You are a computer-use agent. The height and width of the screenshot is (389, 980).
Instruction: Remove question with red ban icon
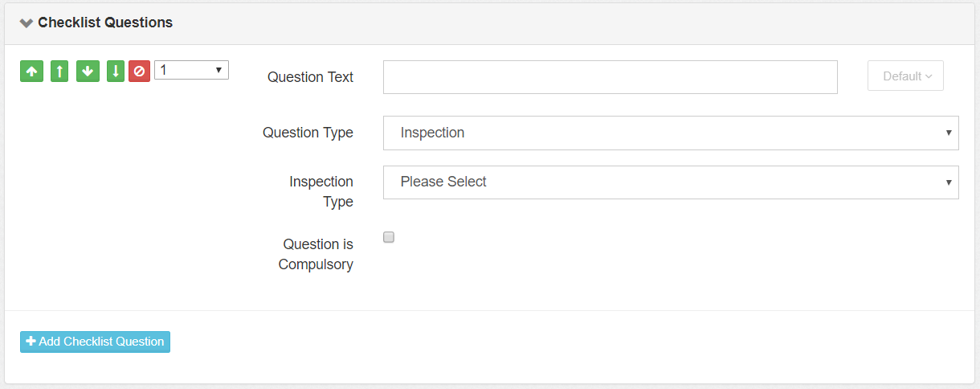tap(139, 72)
